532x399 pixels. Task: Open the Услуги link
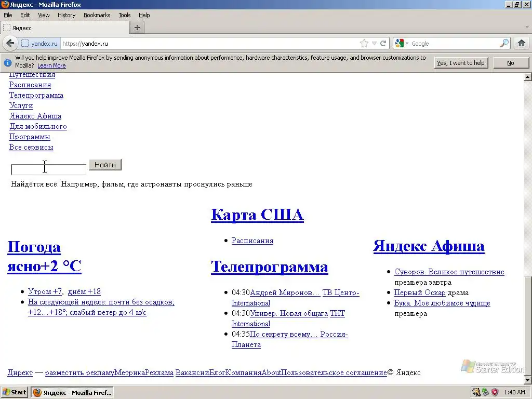[21, 105]
